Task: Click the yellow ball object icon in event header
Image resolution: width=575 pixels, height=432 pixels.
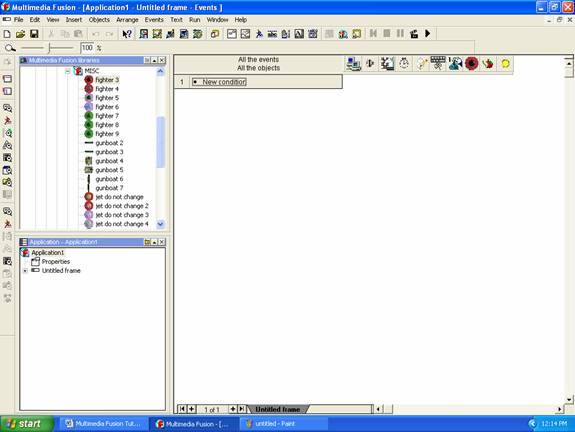Action: coord(505,64)
